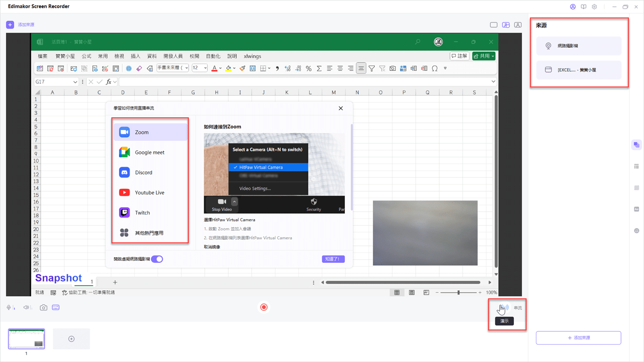This screenshot has height=362, width=644.
Task: Click the microphone icon below the preview
Action: (x=9, y=307)
